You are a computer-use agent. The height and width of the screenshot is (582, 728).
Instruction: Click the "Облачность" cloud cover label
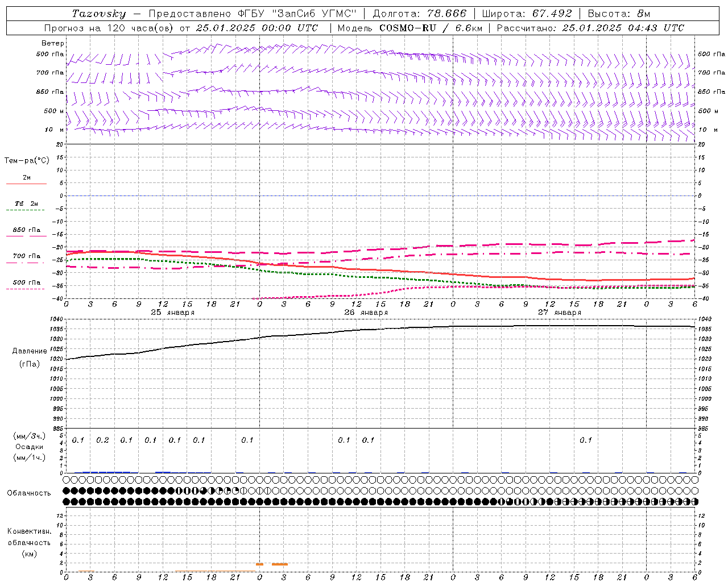tap(29, 493)
